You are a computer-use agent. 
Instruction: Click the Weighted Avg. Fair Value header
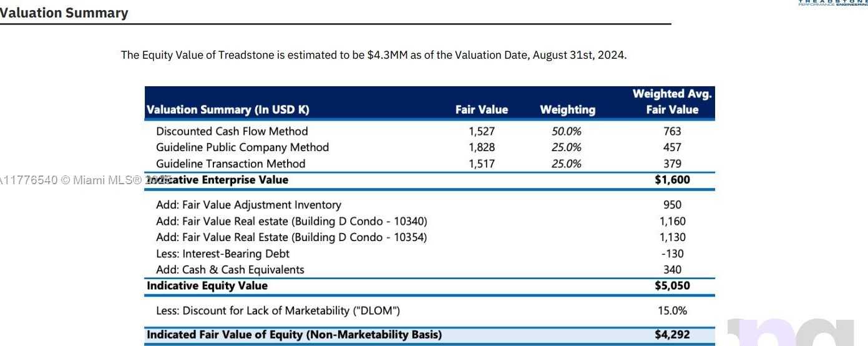672,102
